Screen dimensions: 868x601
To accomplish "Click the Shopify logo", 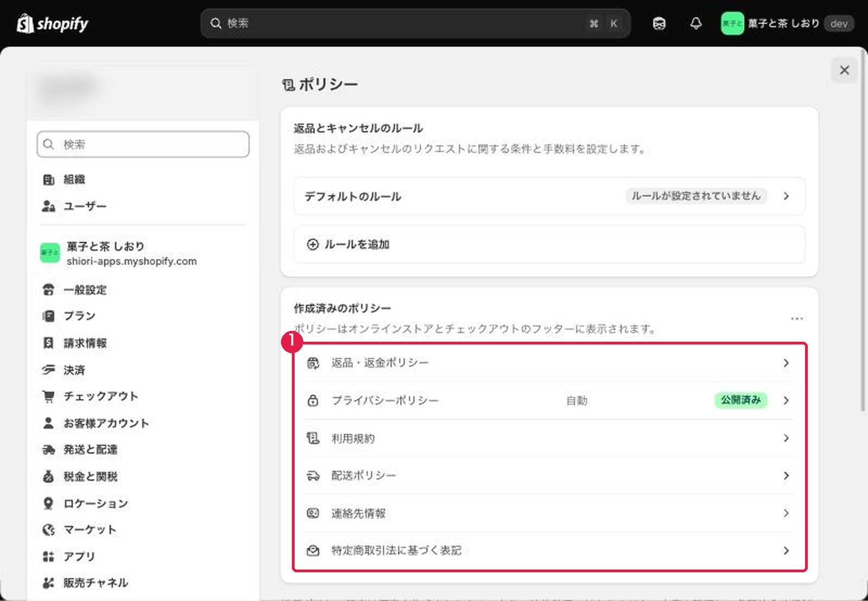I will coord(53,23).
